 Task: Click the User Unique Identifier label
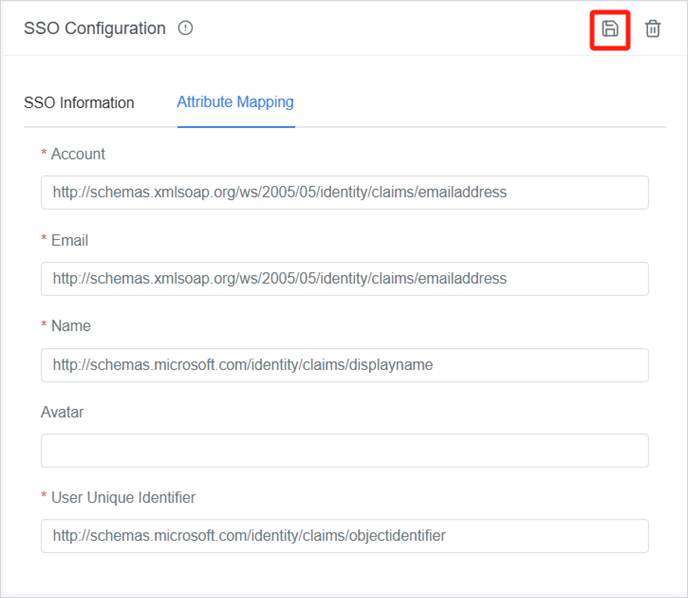tap(123, 497)
